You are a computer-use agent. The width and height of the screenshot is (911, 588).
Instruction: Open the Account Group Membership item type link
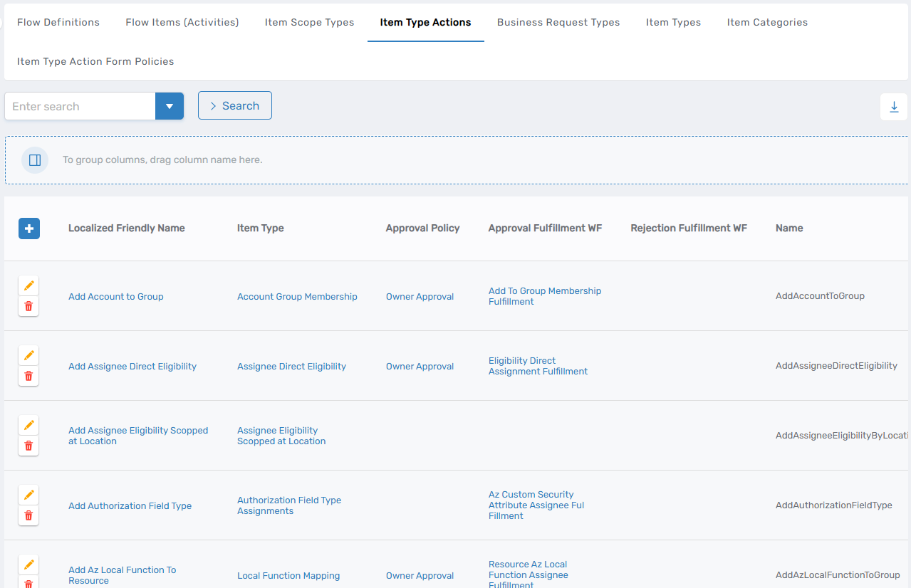click(x=297, y=296)
